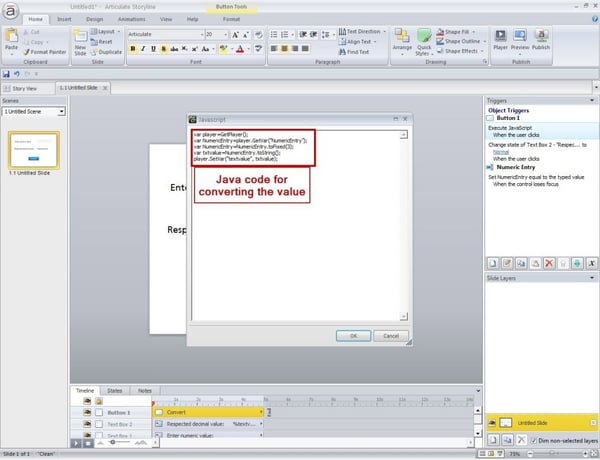Decrease the font size
The image size is (600, 460).
246,35
